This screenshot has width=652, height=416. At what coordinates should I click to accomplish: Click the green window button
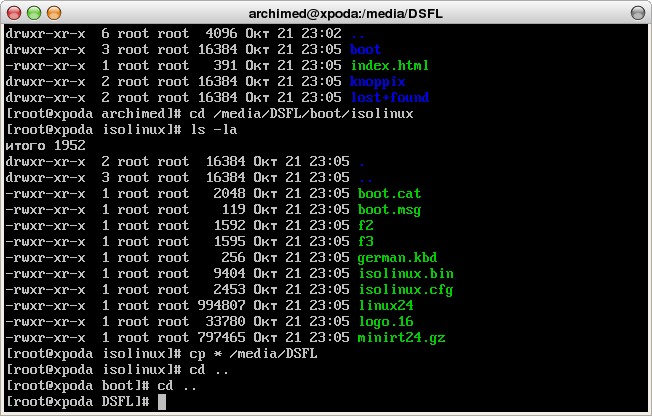point(34,13)
